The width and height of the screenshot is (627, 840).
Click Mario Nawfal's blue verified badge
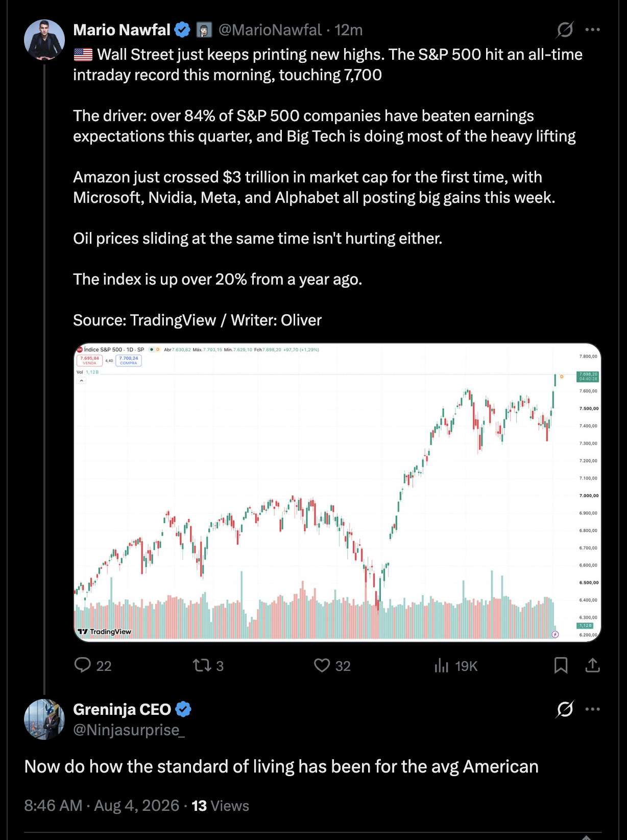pyautogui.click(x=182, y=30)
